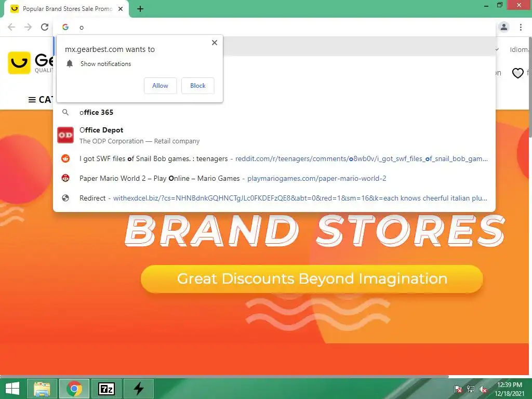The image size is (532, 399).
Task: Click the Action Center flag tray icon
Action: 458,389
